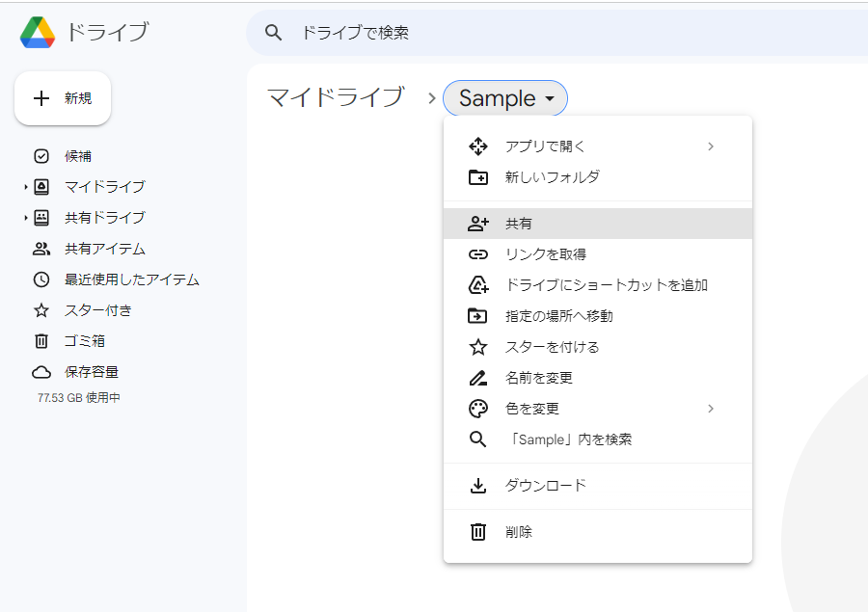Open ゴミ箱 via the trash icon
The image size is (868, 612).
pyautogui.click(x=40, y=340)
